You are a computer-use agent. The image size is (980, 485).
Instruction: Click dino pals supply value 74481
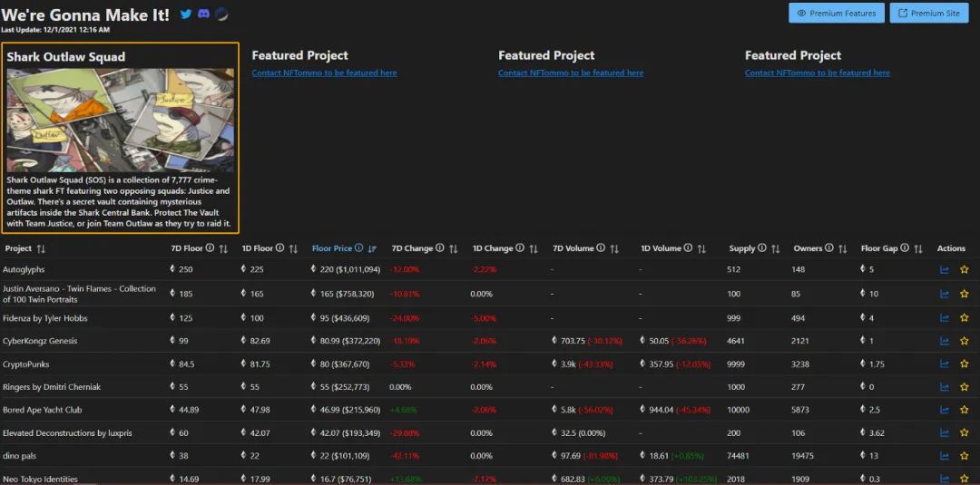point(738,456)
